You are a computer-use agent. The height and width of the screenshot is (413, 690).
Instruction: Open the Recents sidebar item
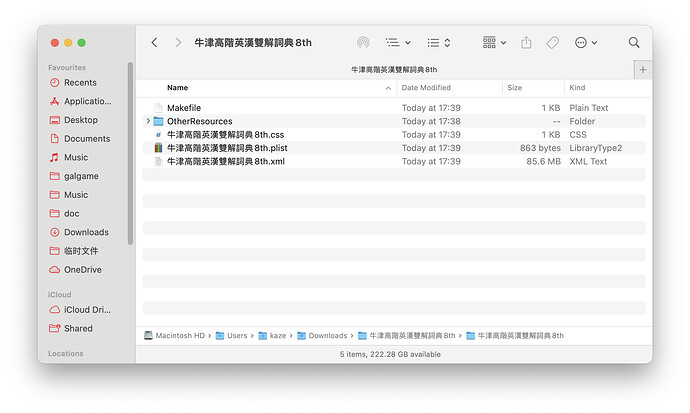coord(80,82)
